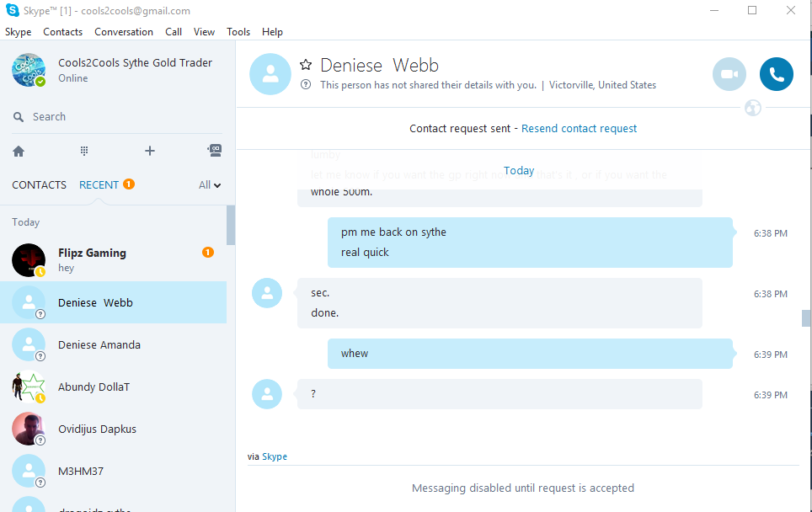Click the RECENT tab unread count badge

(128, 184)
